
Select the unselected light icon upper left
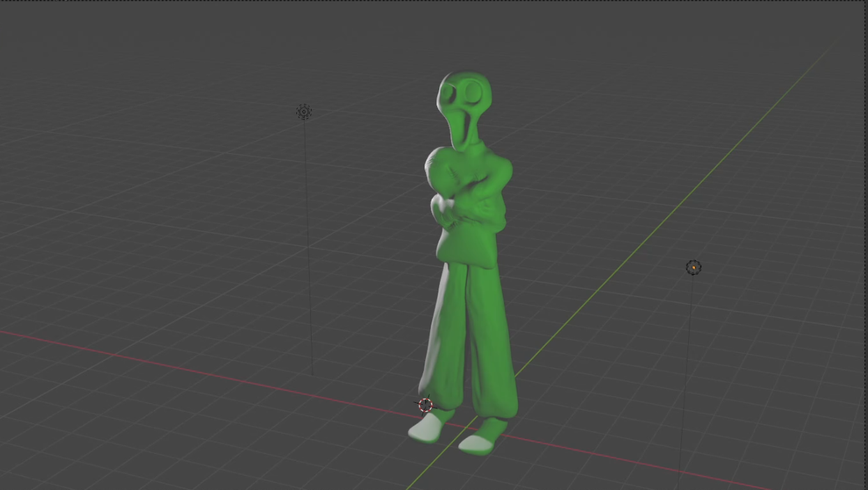click(304, 112)
